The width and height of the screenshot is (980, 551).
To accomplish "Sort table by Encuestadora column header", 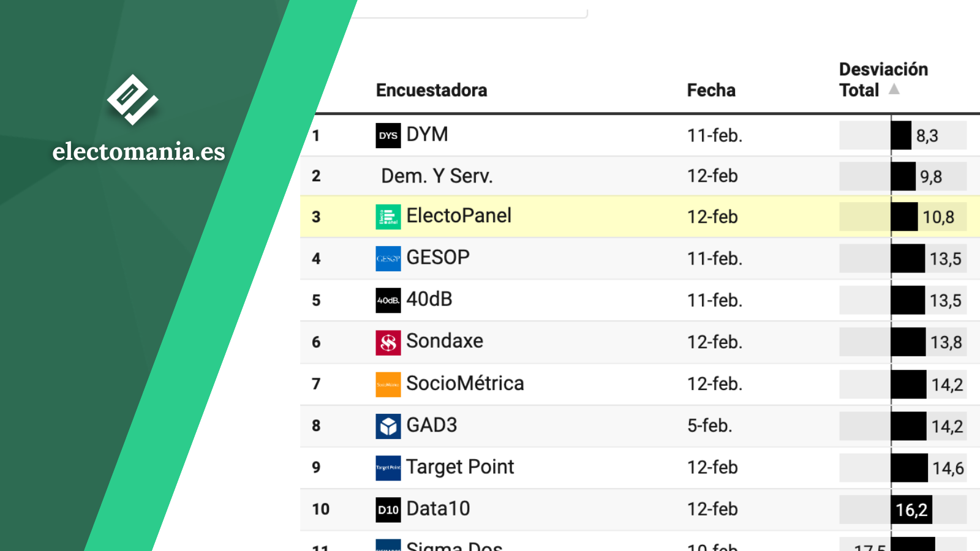I will 431,90.
